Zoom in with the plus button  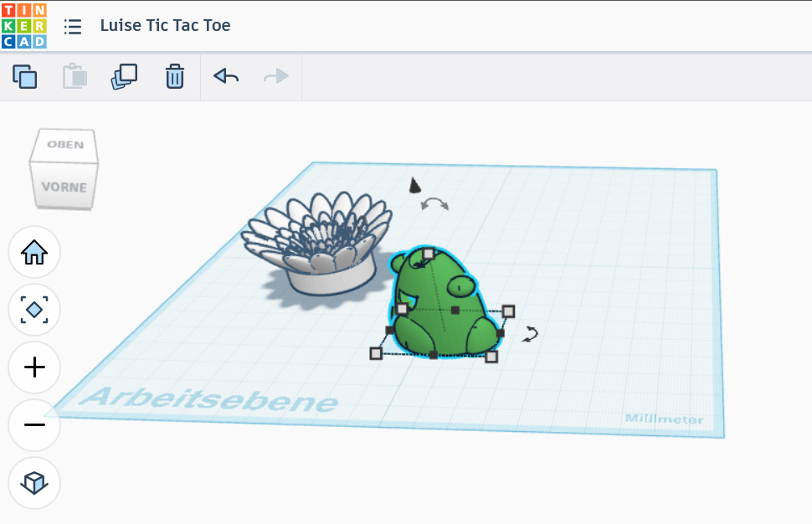(34, 367)
